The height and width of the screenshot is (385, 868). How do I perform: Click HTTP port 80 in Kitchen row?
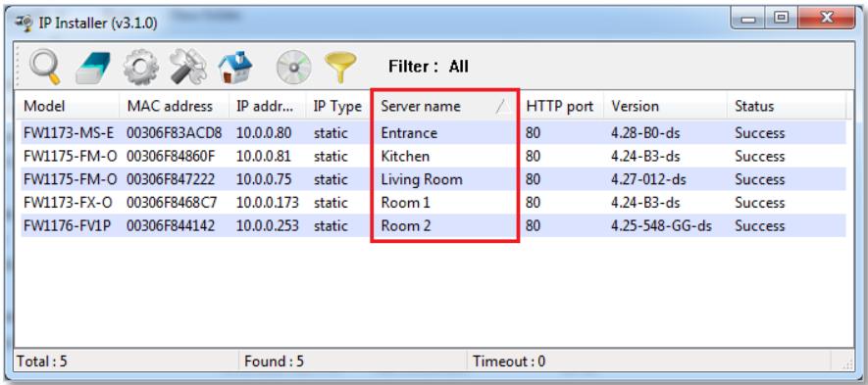click(x=533, y=157)
